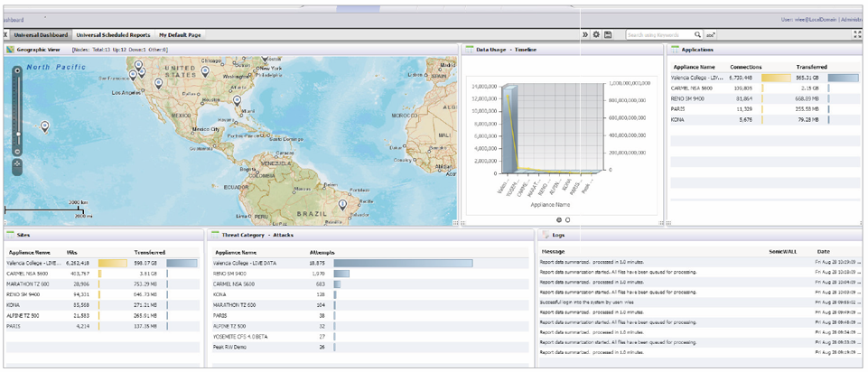Sort Threat Category by the Attempts header
The height and width of the screenshot is (372, 868).
322,253
